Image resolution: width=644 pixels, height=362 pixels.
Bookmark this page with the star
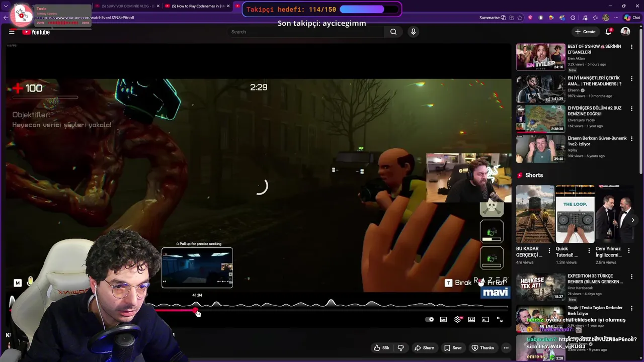(520, 18)
